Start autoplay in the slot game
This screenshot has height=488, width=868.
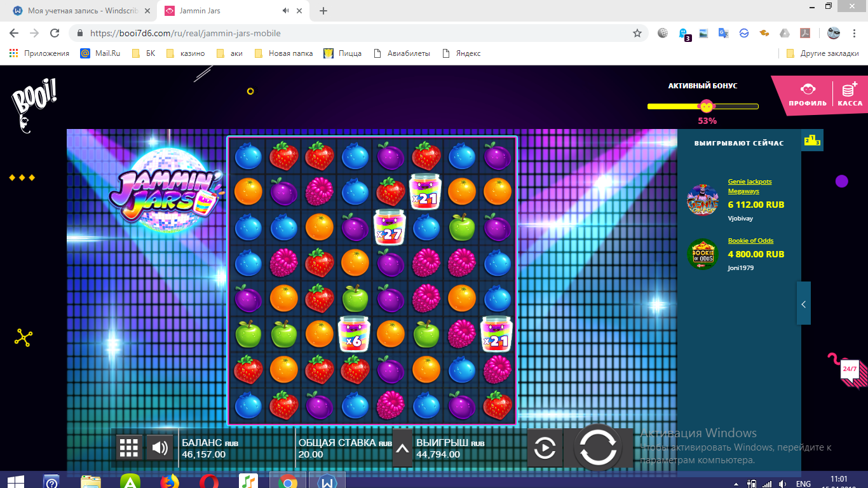[545, 448]
